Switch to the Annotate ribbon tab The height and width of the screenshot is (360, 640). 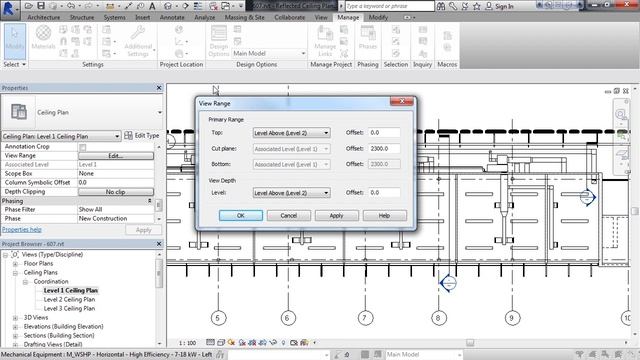[172, 18]
